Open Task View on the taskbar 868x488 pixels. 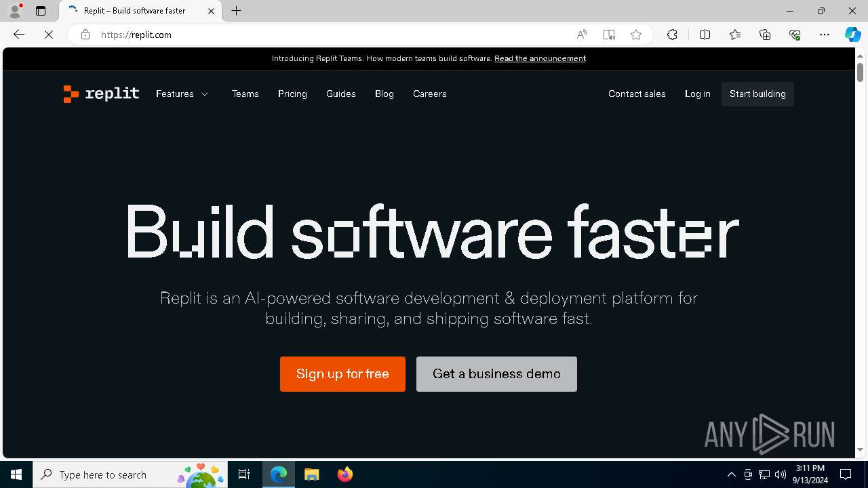(244, 474)
